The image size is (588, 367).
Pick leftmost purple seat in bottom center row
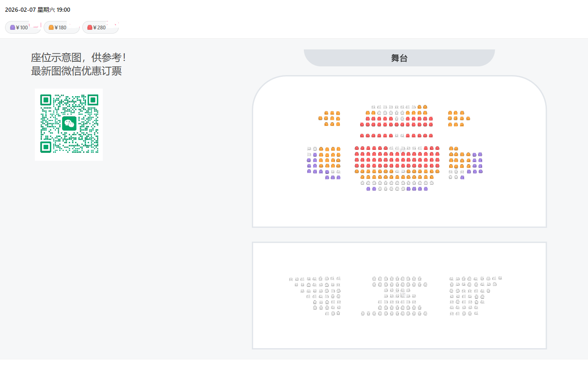tap(368, 189)
